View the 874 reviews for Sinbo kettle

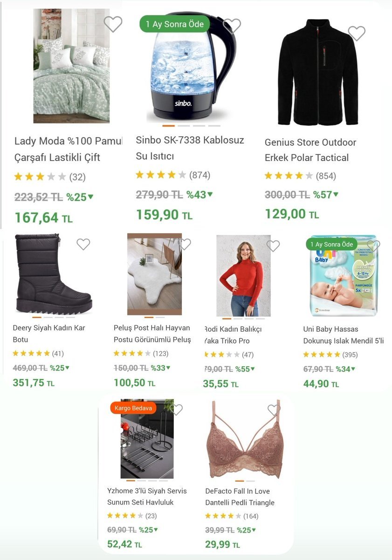(199, 175)
